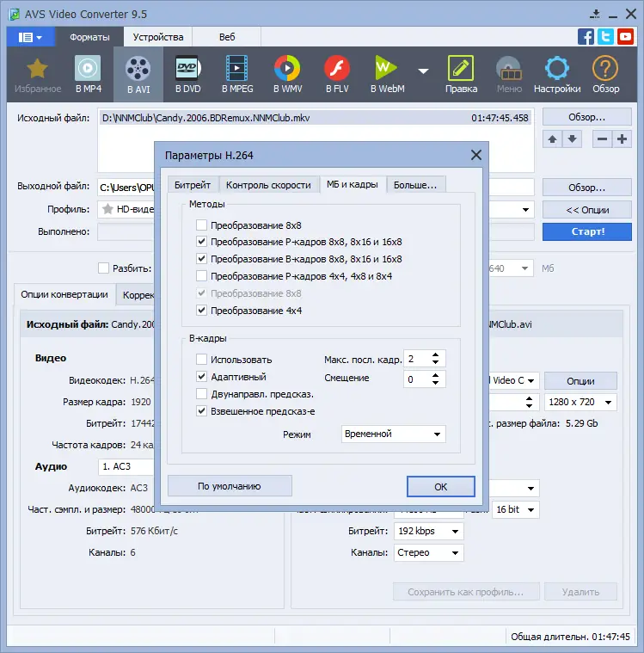Open the Избранное favorites star icon

click(37, 75)
